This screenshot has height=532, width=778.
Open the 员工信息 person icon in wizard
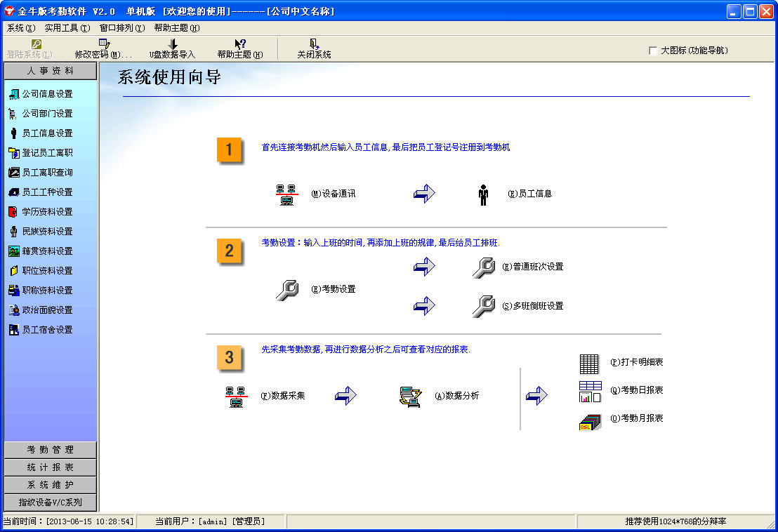[483, 194]
